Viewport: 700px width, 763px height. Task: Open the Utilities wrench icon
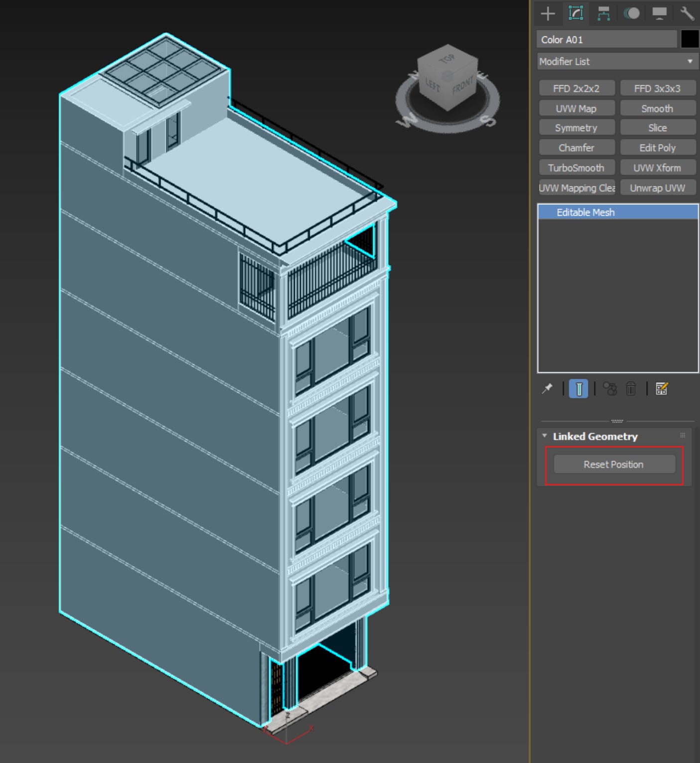point(687,13)
